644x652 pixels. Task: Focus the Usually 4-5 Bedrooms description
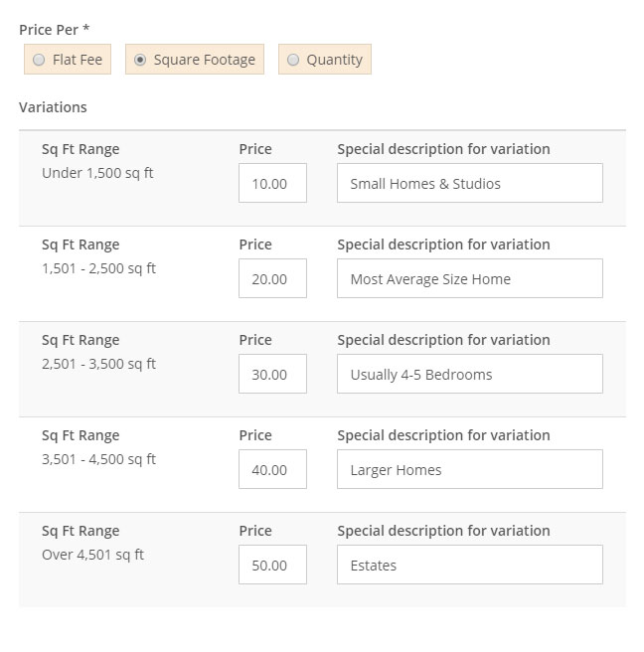470,374
